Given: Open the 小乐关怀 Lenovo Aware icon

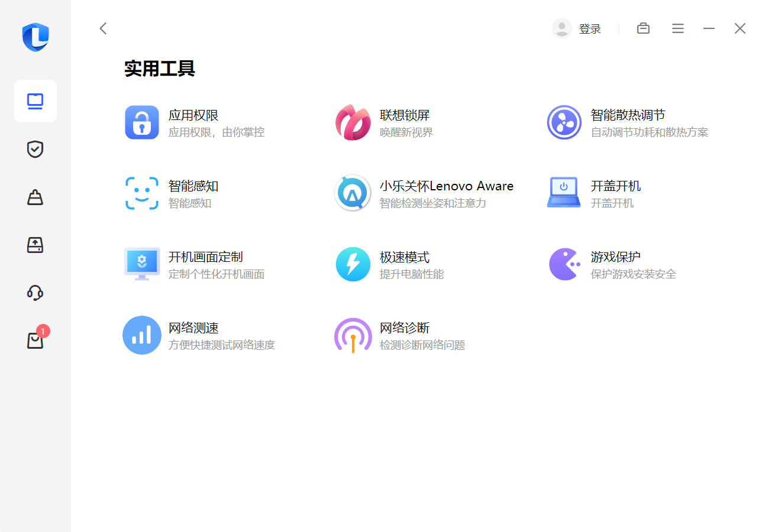Looking at the screenshot, I should coord(353,193).
